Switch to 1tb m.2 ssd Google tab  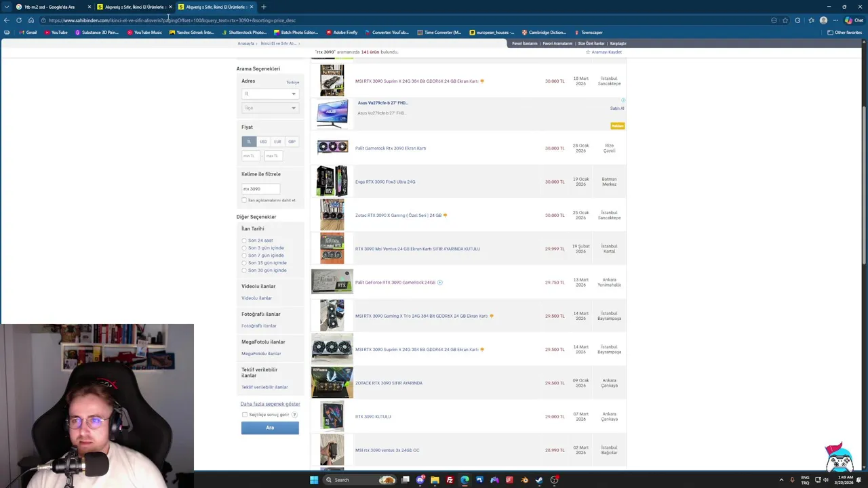coord(53,7)
